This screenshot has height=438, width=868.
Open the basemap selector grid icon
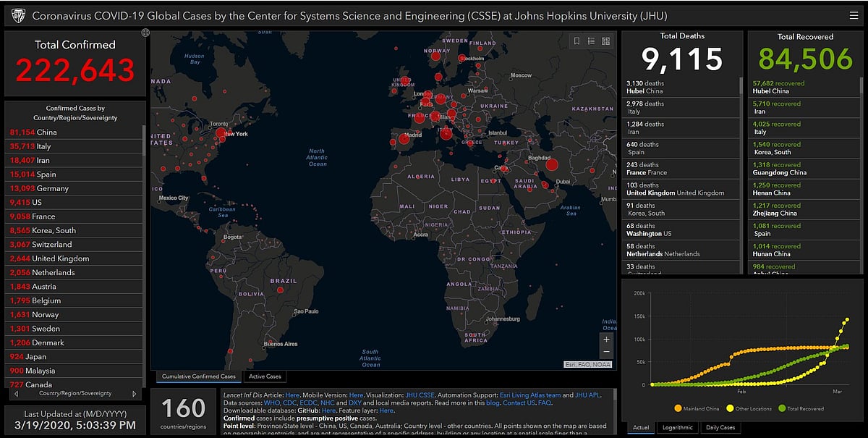click(x=606, y=41)
